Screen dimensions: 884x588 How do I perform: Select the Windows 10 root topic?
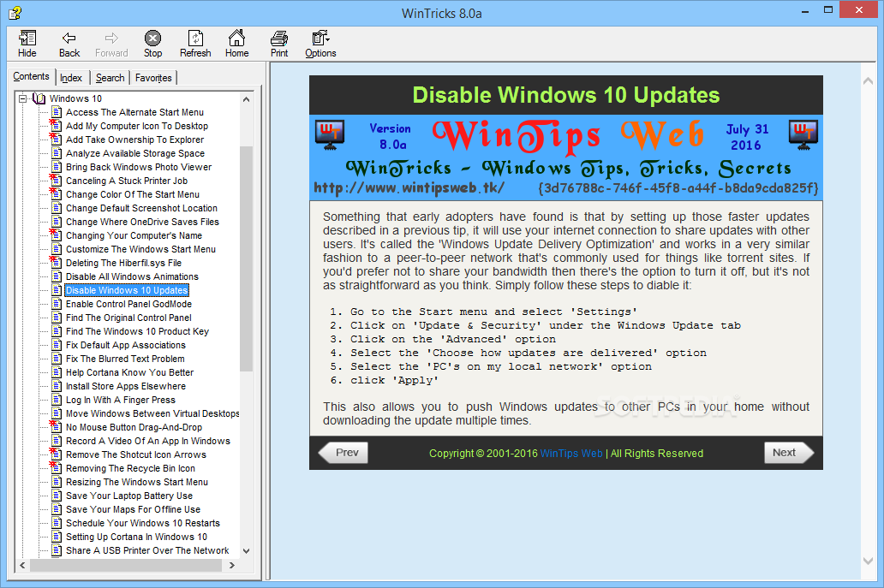coord(75,98)
